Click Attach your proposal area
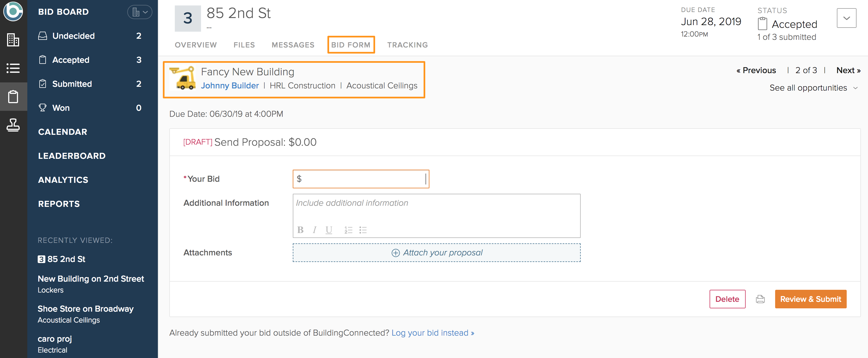Image resolution: width=868 pixels, height=358 pixels. click(436, 253)
